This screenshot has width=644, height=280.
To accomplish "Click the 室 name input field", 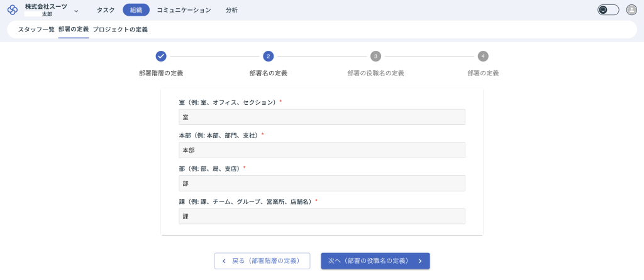I will tap(322, 117).
